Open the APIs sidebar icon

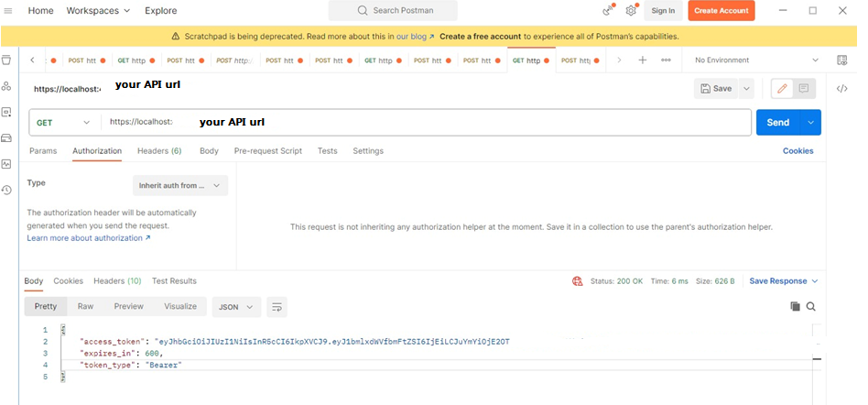click(x=6, y=86)
